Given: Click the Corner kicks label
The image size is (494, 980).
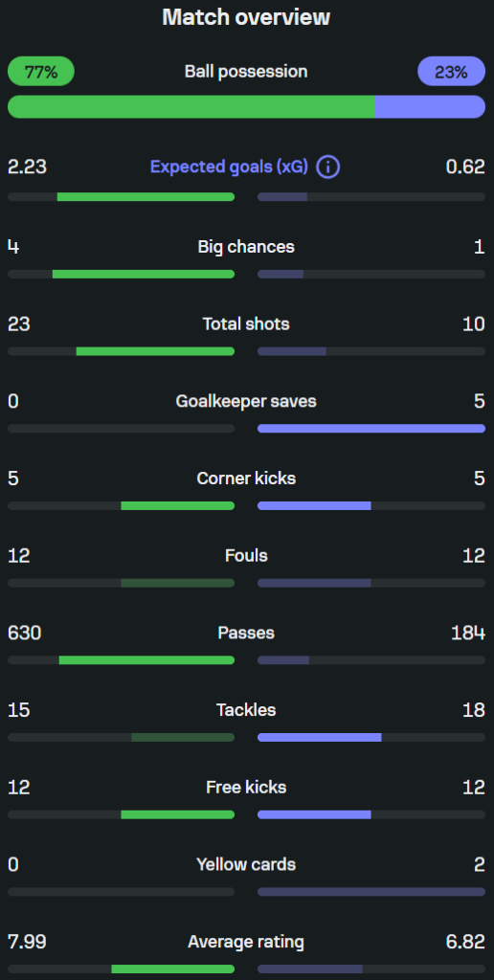Looking at the screenshot, I should coord(246,479).
